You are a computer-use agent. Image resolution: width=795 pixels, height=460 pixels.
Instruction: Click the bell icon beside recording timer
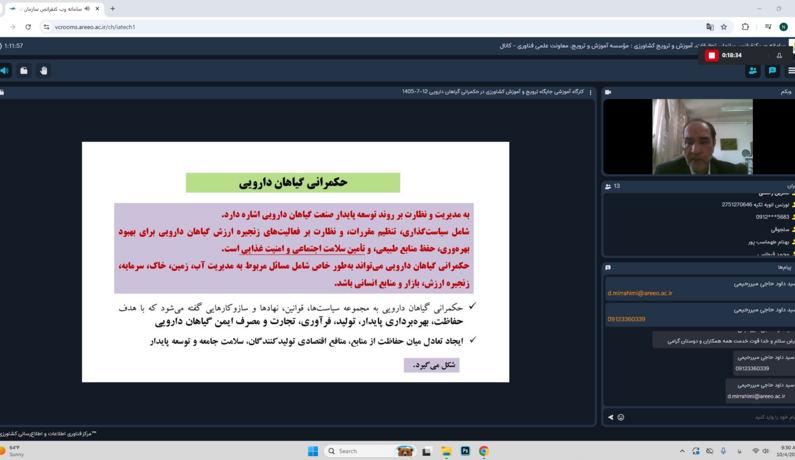[x=779, y=56]
